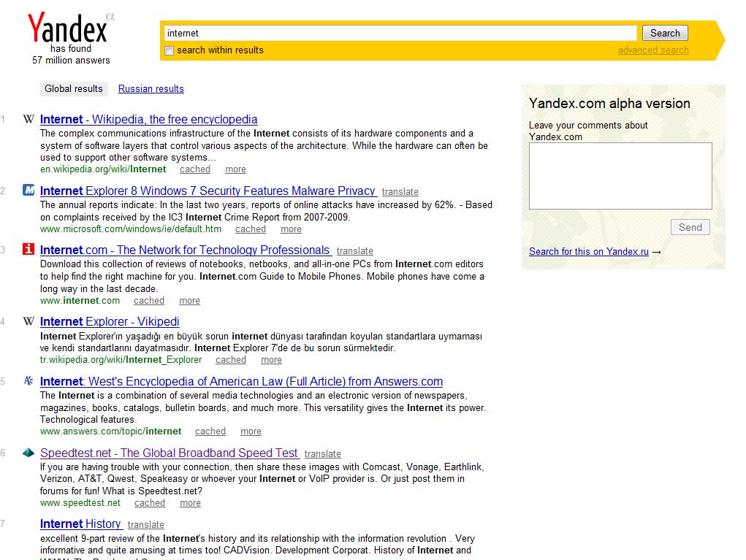Translate the Speedtest.net result
Image resolution: width=746 pixels, height=560 pixels.
[323, 454]
